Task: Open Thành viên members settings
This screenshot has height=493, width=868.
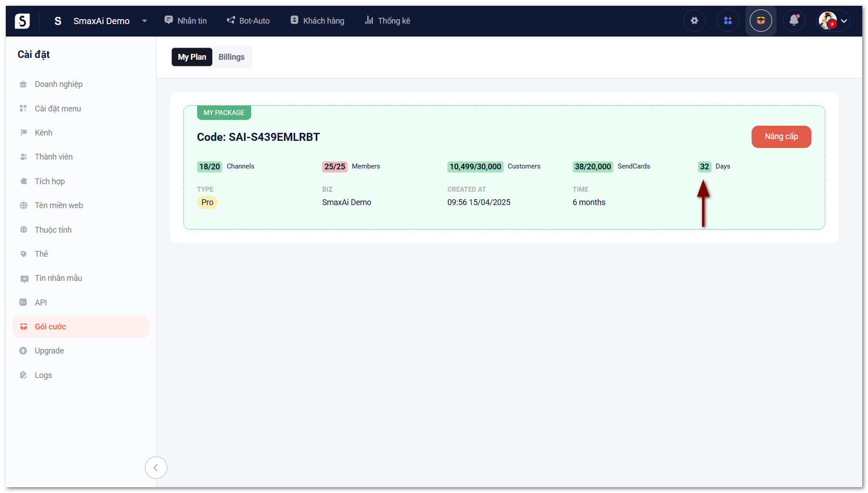Action: point(54,157)
